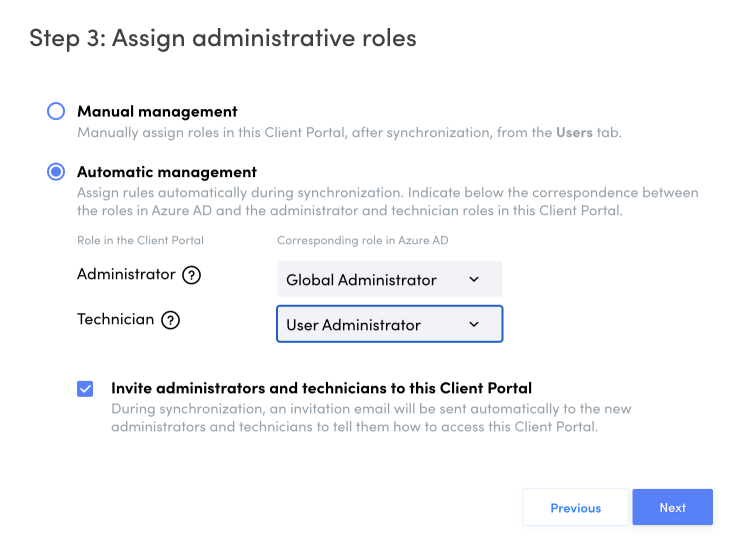This screenshot has width=744, height=557.
Task: Select the Manual management radio button
Action: tap(56, 112)
